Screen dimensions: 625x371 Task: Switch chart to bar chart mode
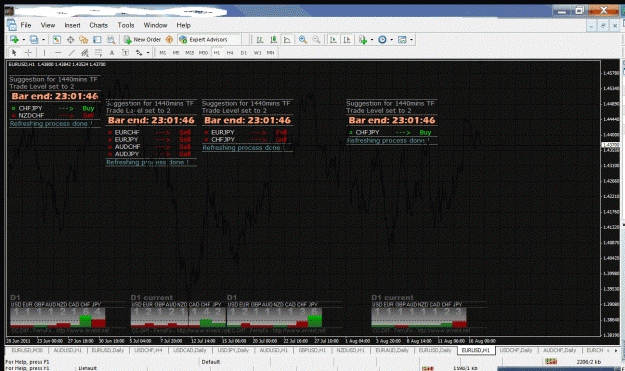click(x=260, y=39)
